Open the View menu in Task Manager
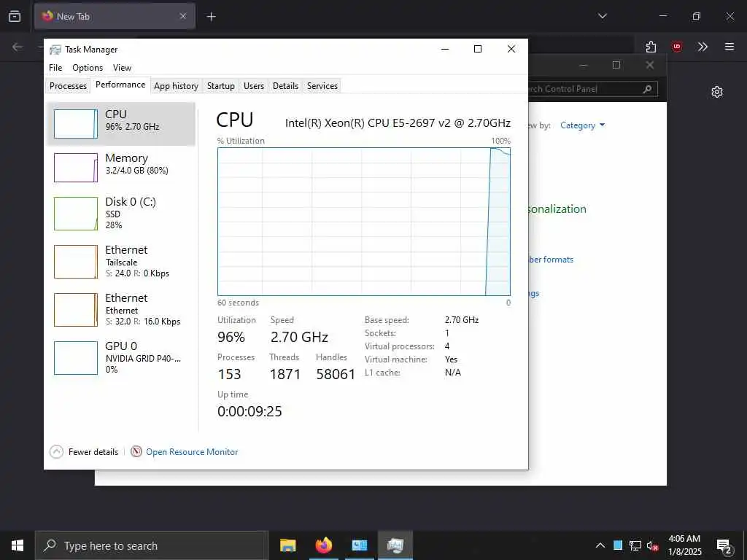 [x=122, y=68]
